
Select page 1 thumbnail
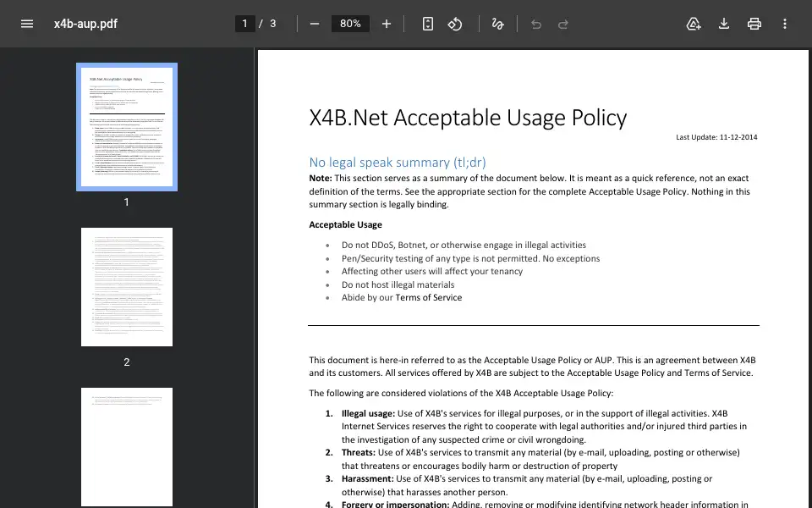(127, 127)
